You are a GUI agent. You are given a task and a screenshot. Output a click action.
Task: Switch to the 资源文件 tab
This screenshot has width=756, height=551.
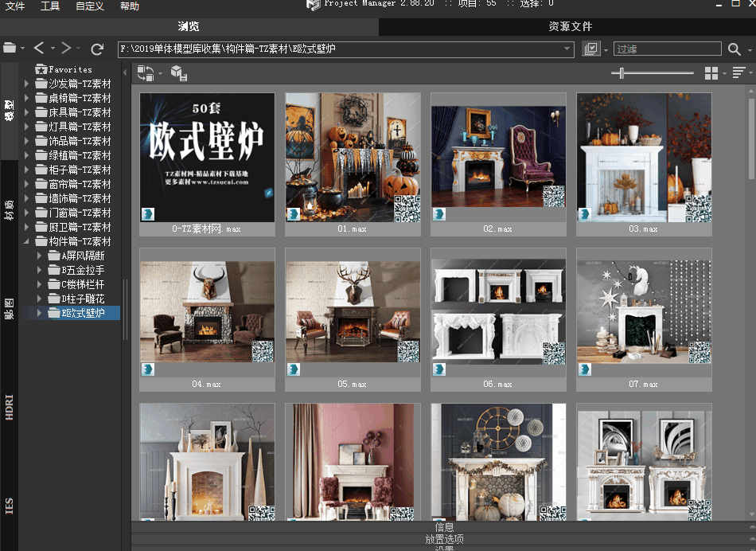tap(570, 27)
